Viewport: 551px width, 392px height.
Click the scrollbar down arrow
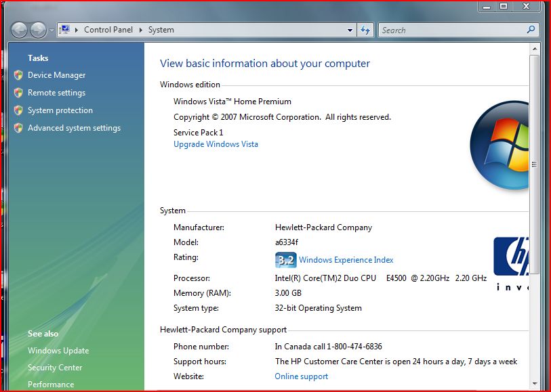535,384
